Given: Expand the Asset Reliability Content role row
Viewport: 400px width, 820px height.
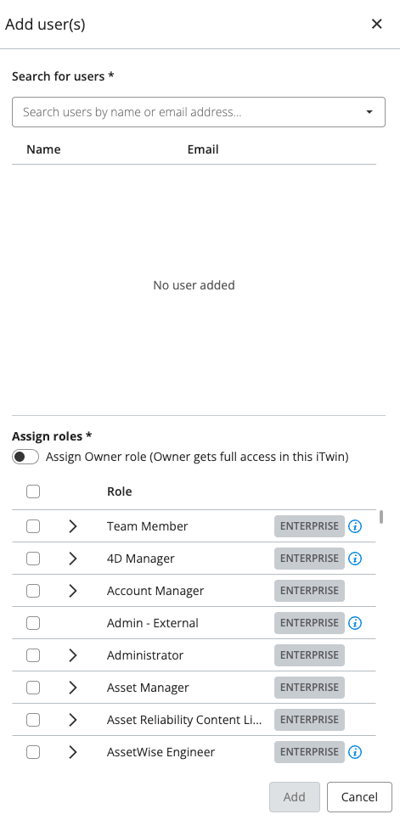Looking at the screenshot, I should pyautogui.click(x=73, y=720).
